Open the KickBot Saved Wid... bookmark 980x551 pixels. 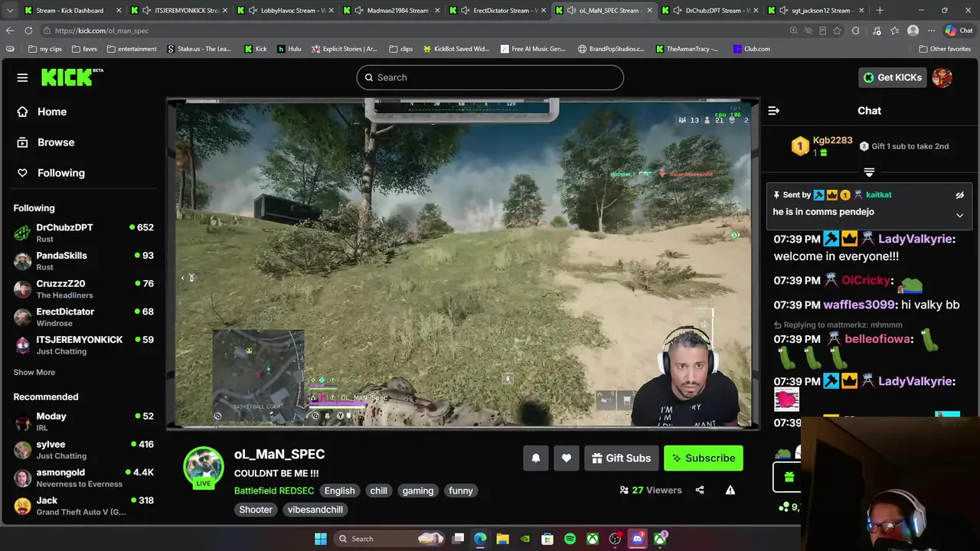coord(455,49)
